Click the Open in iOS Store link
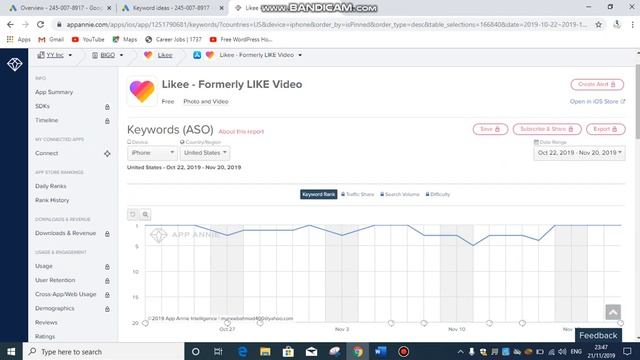 pyautogui.click(x=597, y=102)
